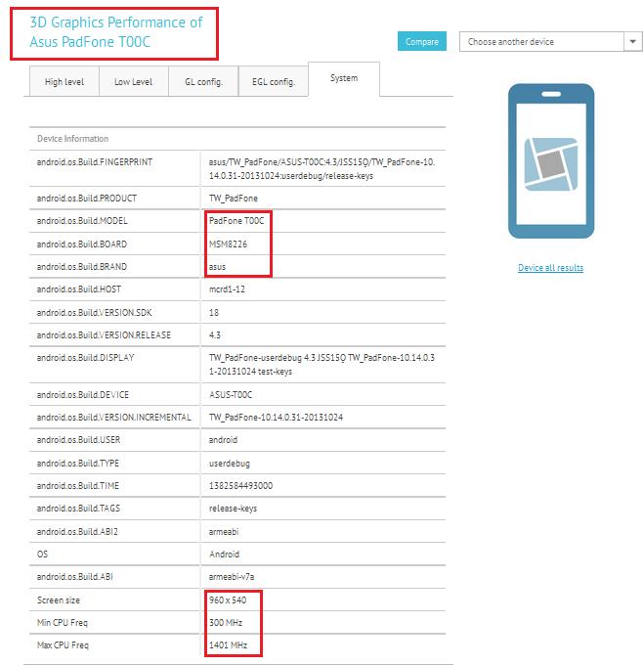Image resolution: width=644 pixels, height=666 pixels.
Task: Select the 'release-keys' tags value
Action: click(233, 508)
